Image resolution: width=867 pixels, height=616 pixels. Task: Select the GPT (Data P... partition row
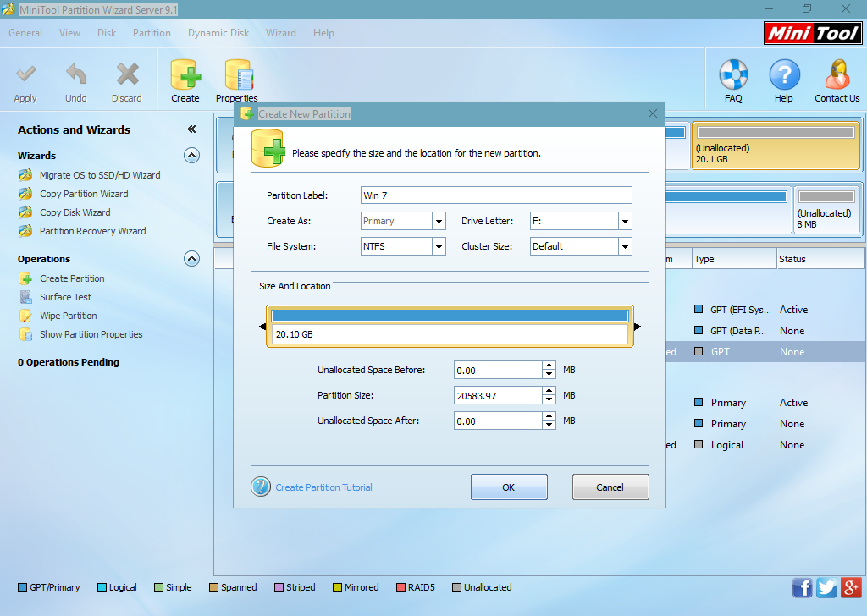(x=765, y=330)
